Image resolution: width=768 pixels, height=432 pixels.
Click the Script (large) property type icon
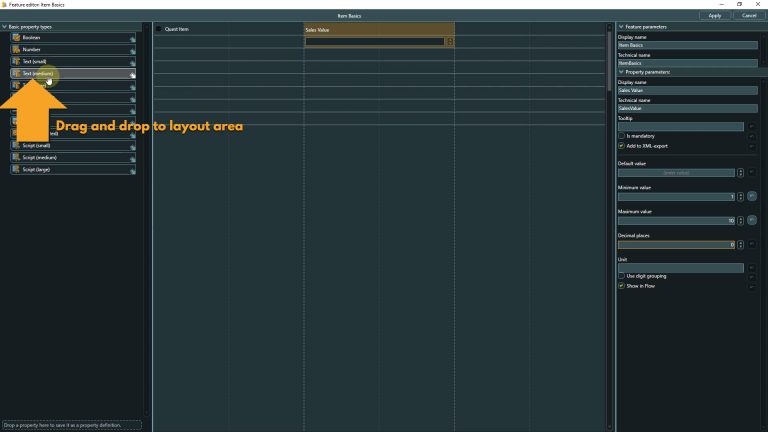click(16, 169)
